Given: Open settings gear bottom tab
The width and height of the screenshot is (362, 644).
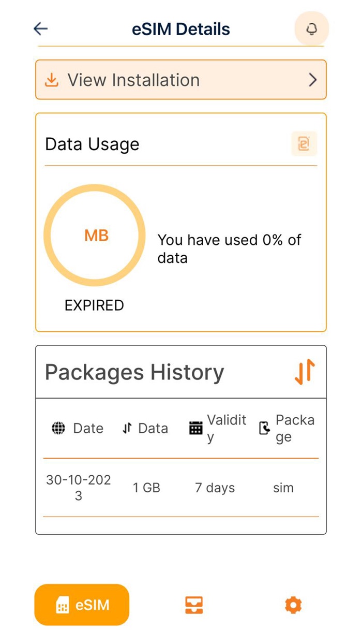Looking at the screenshot, I should [293, 605].
